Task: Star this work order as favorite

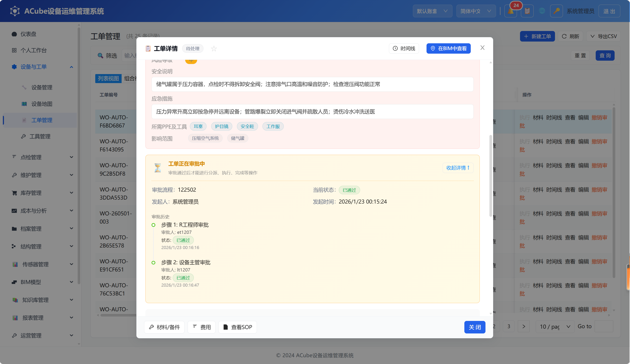Action: pos(214,48)
